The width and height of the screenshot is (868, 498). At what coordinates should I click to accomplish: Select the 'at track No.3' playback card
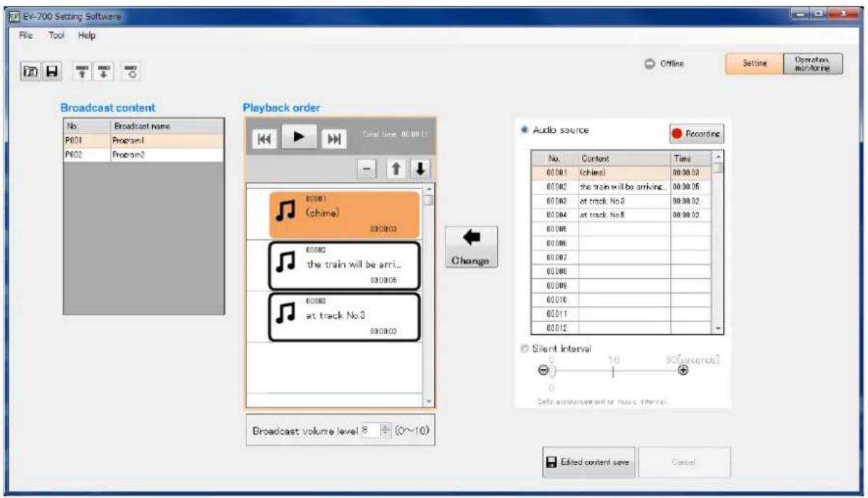click(344, 317)
